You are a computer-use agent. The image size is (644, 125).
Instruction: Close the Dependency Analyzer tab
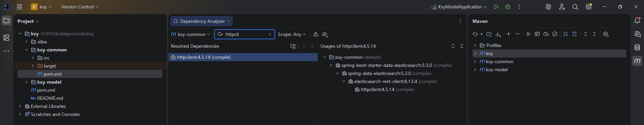[229, 21]
